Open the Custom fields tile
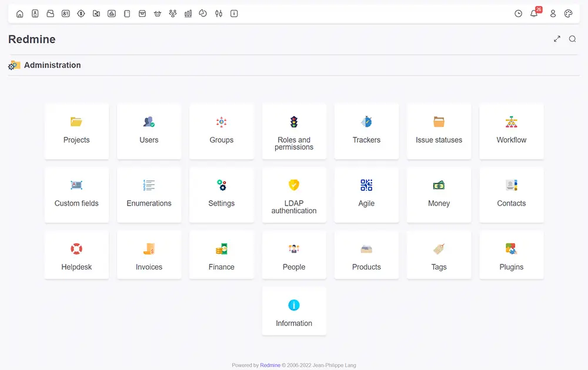This screenshot has height=370, width=588. pos(76,195)
